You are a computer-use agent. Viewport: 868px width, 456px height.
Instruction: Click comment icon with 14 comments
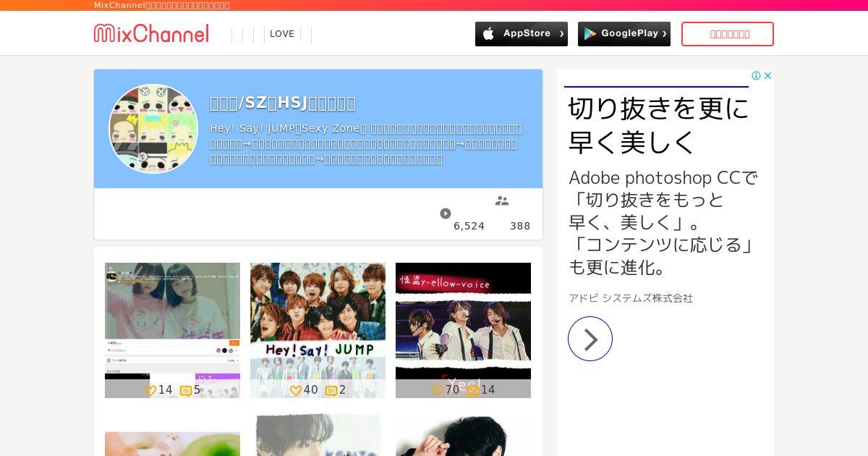[472, 391]
